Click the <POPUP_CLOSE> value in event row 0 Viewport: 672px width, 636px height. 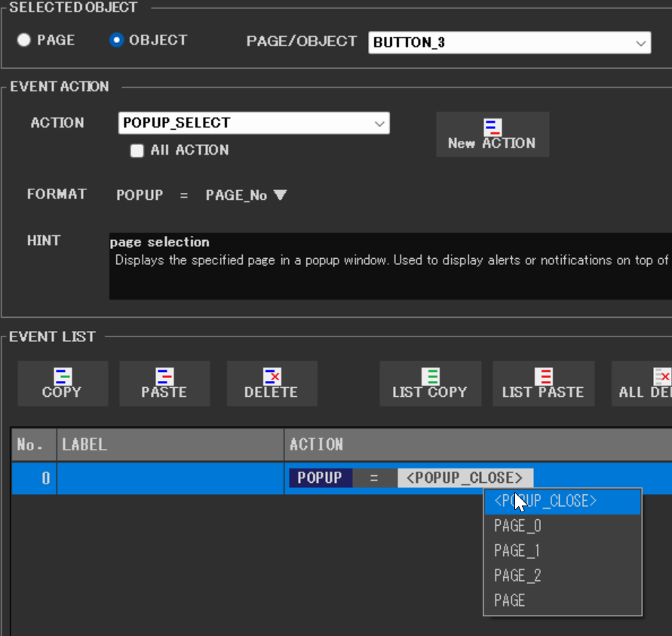465,478
